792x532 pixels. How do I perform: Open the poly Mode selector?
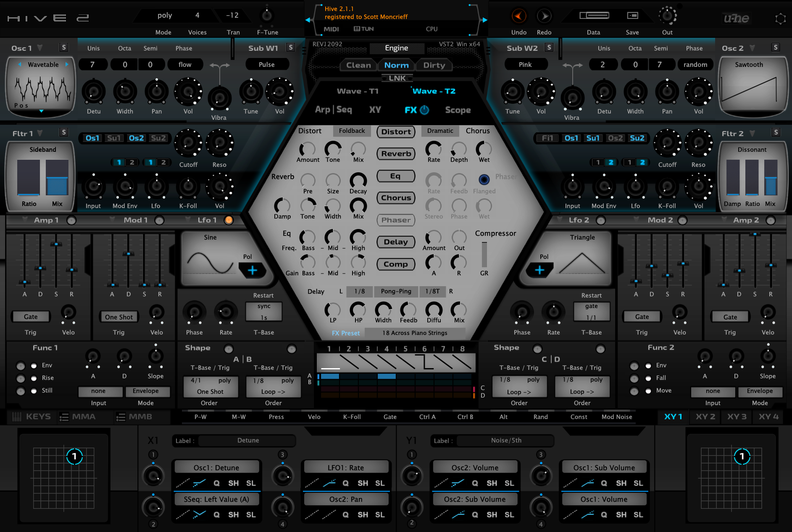[165, 16]
